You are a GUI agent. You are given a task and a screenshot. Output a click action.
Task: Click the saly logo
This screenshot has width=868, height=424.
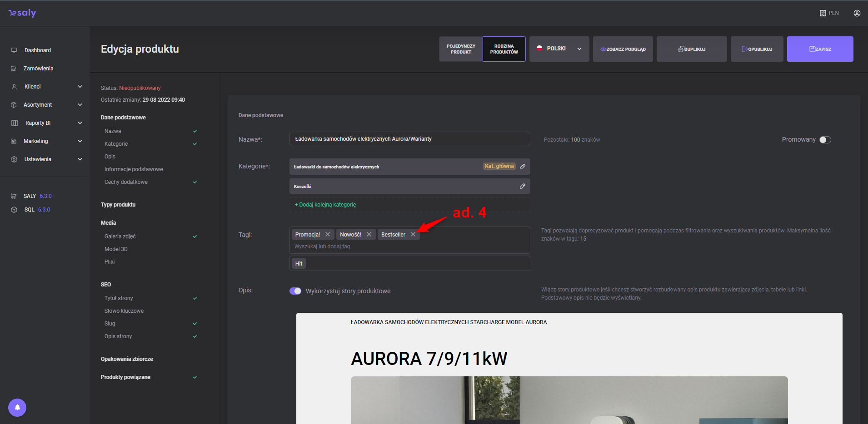[x=22, y=13]
